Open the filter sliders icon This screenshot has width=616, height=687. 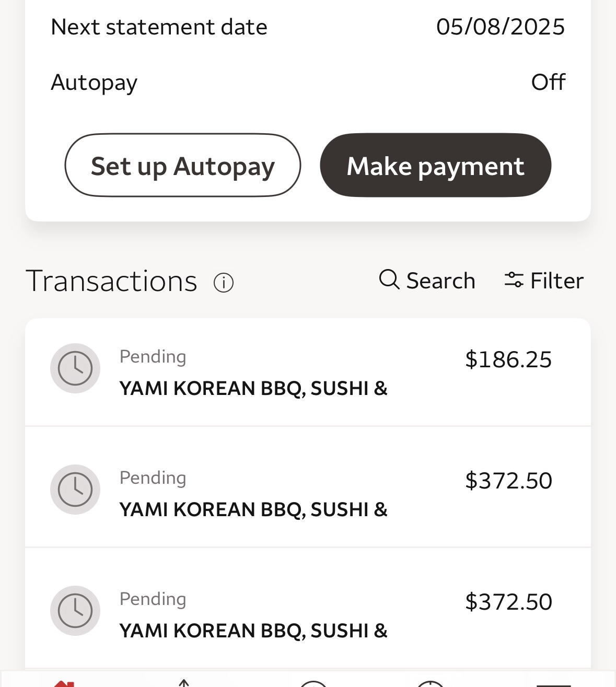click(514, 280)
